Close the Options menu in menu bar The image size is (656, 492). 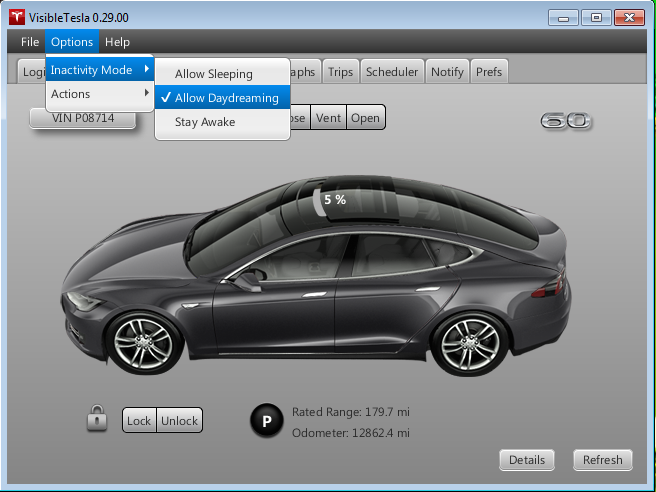[x=72, y=42]
